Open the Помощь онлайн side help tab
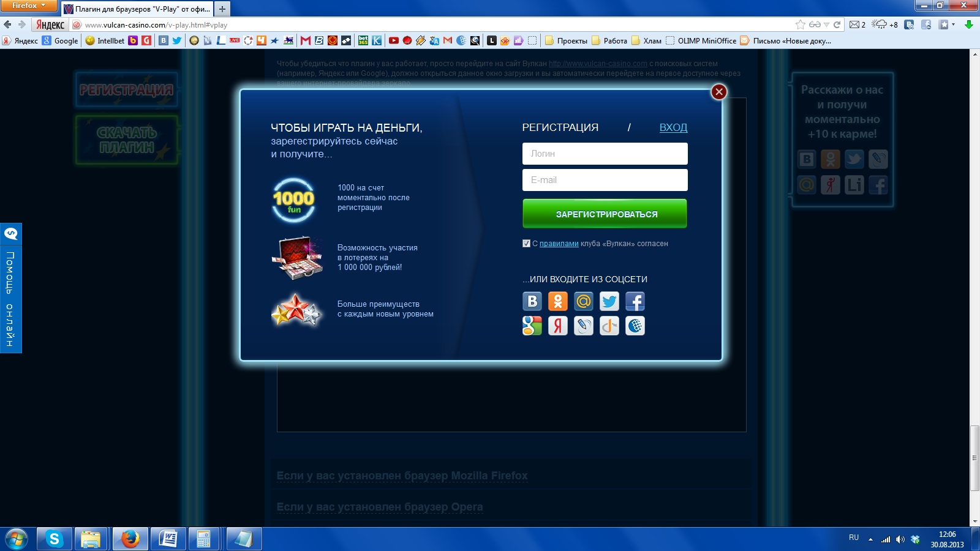980x551 pixels. [10, 288]
